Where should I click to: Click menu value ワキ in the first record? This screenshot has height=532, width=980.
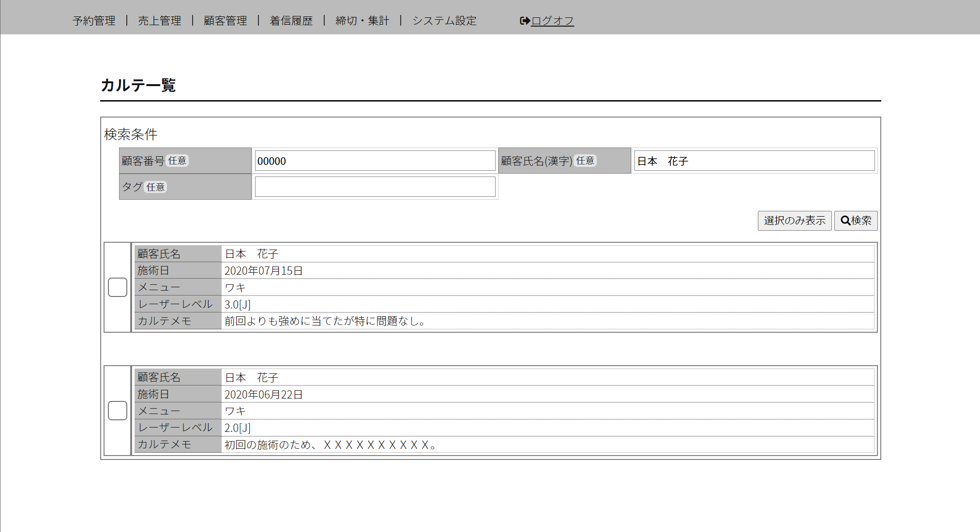pos(235,288)
